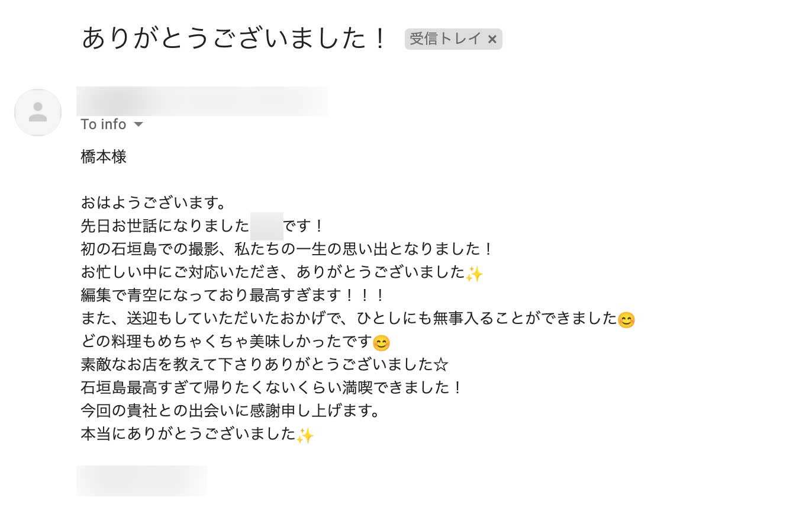The width and height of the screenshot is (812, 507).
Task: Expand recipient details arrow beside To info
Action: [138, 124]
